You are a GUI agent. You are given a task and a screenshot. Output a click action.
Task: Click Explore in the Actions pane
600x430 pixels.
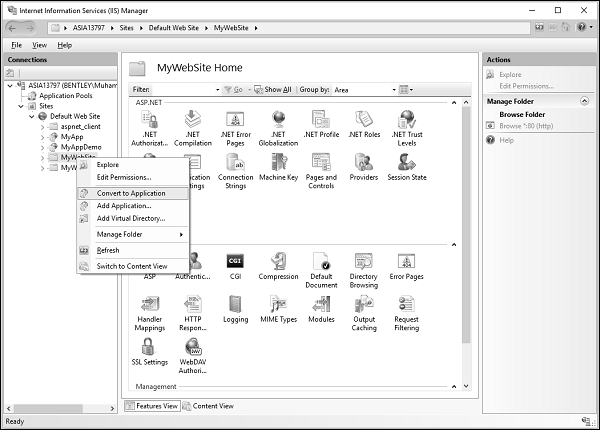click(510, 75)
